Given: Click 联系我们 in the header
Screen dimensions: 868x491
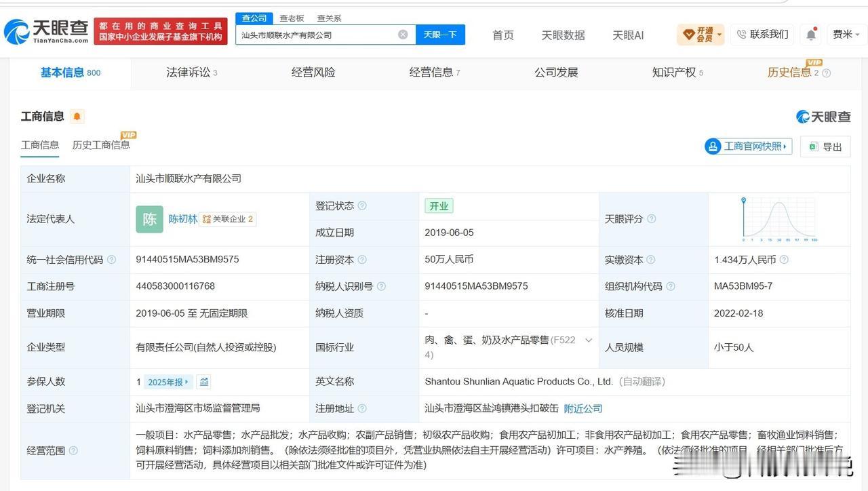Looking at the screenshot, I should 762,35.
